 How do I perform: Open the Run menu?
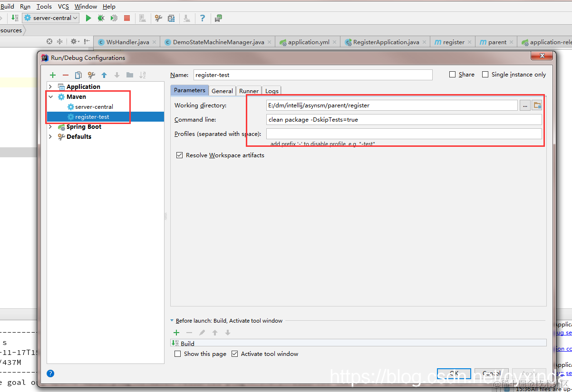coord(25,7)
